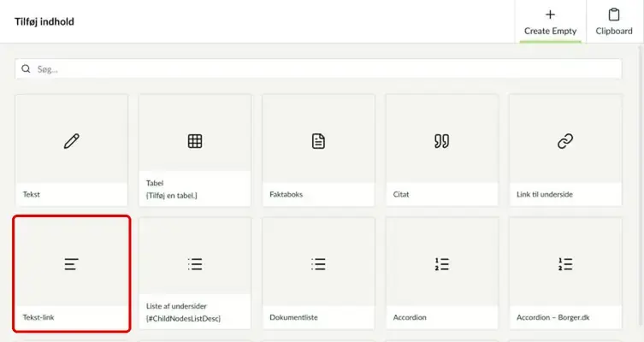Pick the Faktaboks document icon
Screen dimensions: 644x342
[318, 141]
